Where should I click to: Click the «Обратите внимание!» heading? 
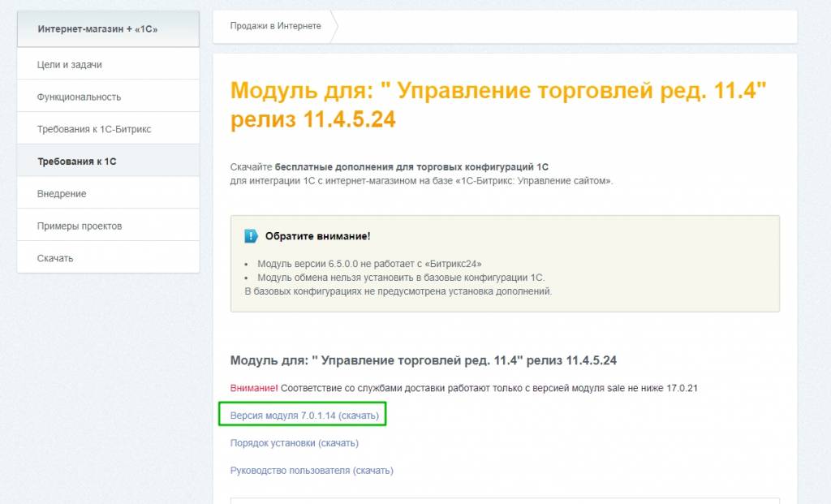point(317,236)
